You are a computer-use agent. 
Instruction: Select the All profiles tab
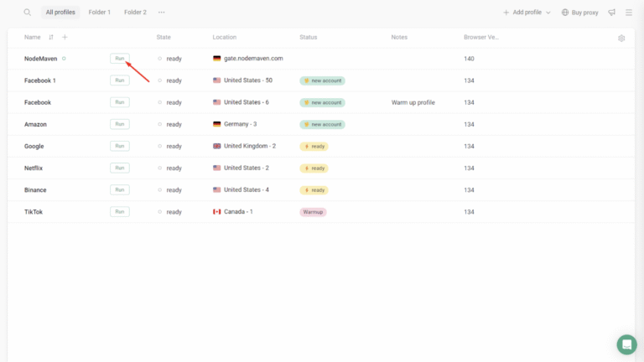tap(60, 13)
